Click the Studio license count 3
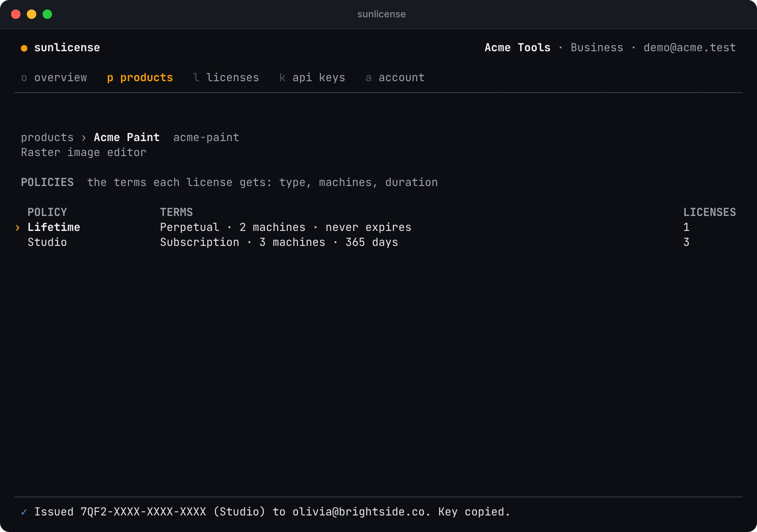The image size is (757, 532). 686,242
